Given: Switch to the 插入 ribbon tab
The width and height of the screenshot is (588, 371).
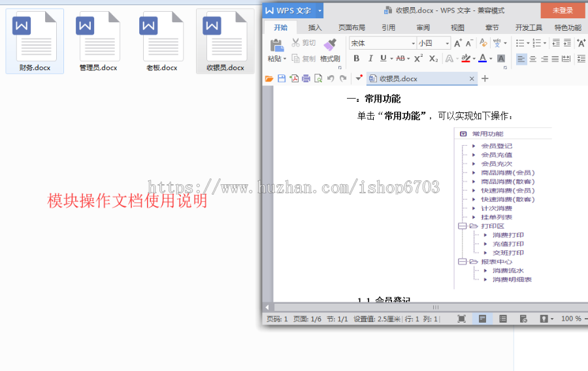Looking at the screenshot, I should (x=315, y=27).
